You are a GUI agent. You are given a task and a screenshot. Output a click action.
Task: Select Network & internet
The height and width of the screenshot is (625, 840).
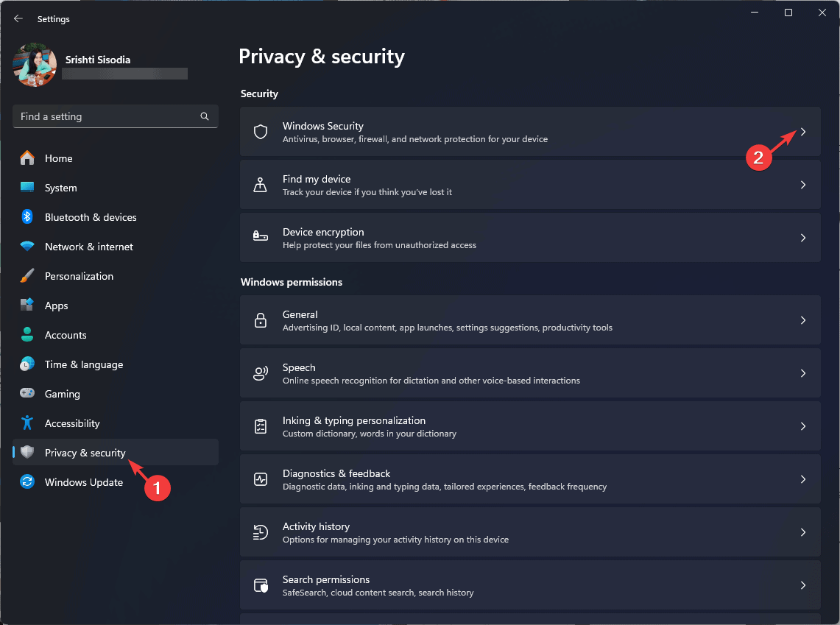click(x=115, y=247)
